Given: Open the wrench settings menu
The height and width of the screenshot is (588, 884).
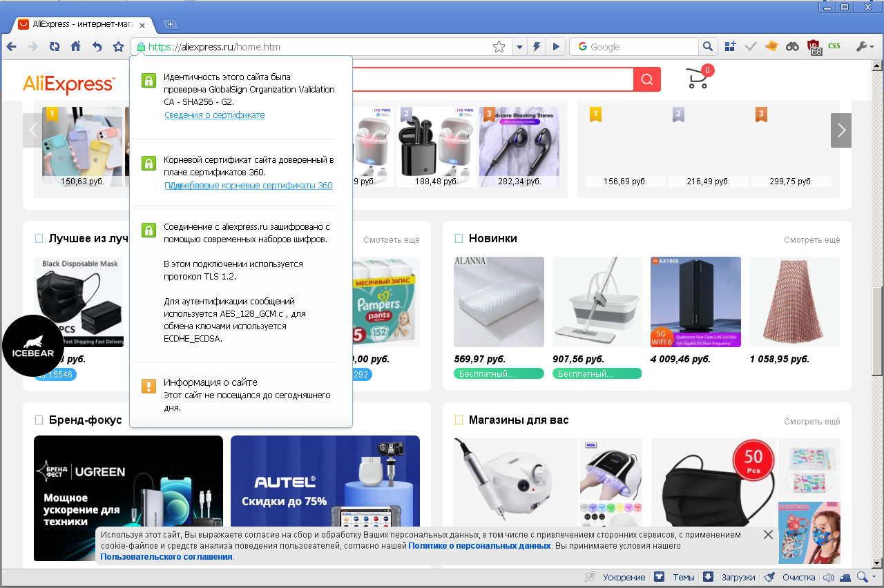Looking at the screenshot, I should 865,47.
